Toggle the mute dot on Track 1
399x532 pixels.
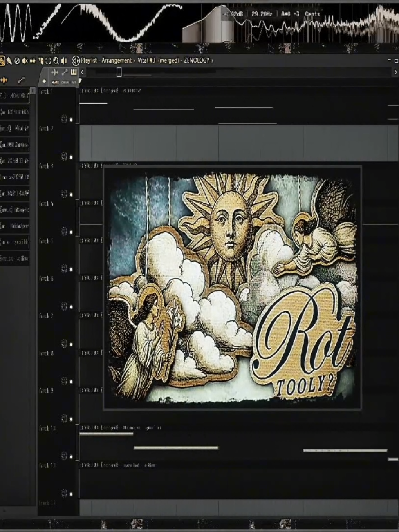[x=71, y=120]
